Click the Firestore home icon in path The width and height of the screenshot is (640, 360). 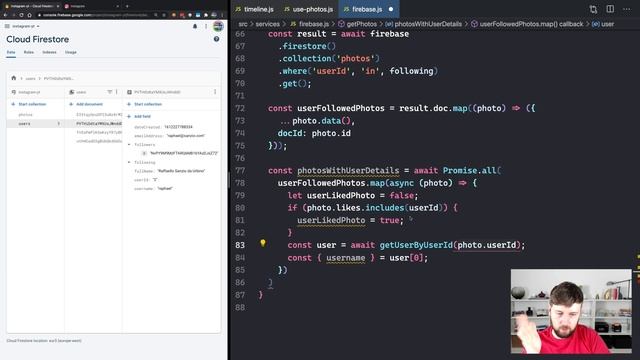(13, 78)
